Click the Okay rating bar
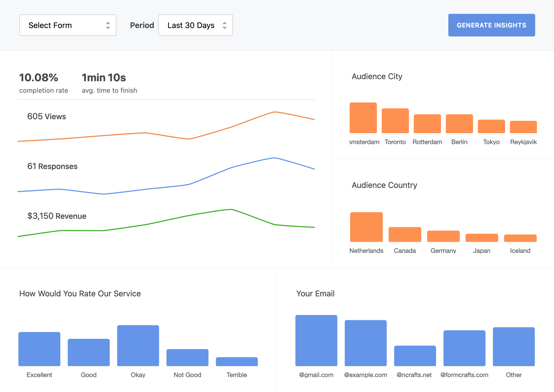Image resolution: width=554 pixels, height=392 pixels. [138, 346]
